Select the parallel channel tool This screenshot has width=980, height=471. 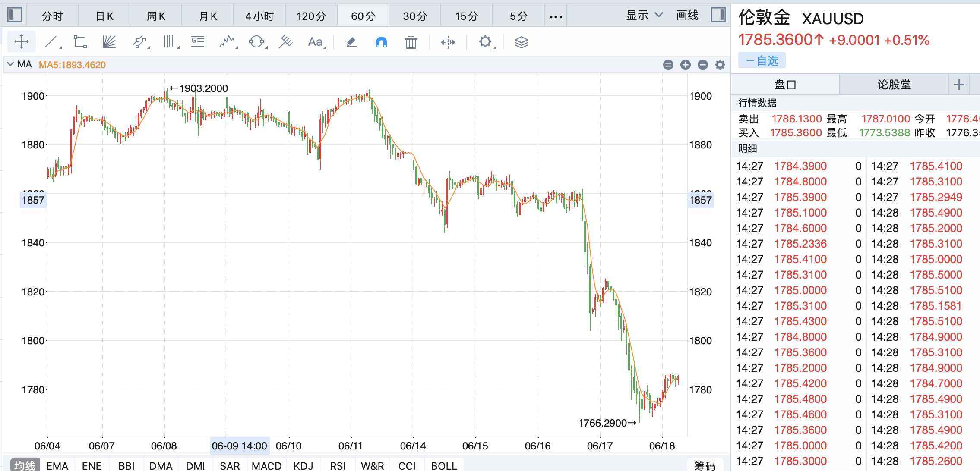click(x=140, y=42)
